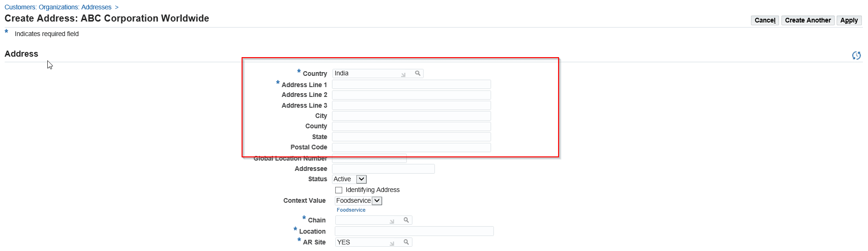Viewport: 868px width, 251px height.
Task: Click the Identifying Address label text
Action: point(373,190)
